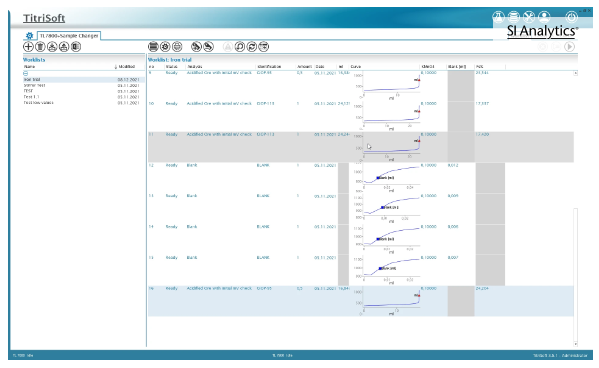
Task: Open the titration curve thumbnail of row 10
Action: [x=390, y=116]
